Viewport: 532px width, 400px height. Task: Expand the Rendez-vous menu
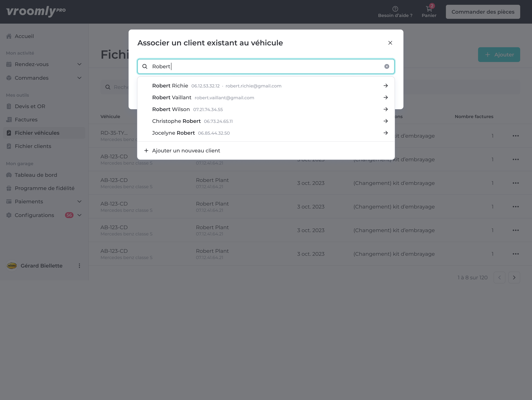pos(79,64)
